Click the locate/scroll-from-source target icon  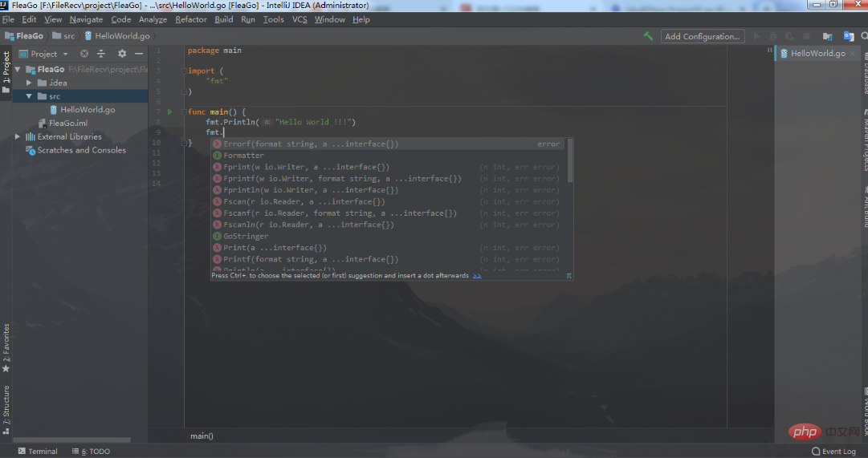[84, 54]
